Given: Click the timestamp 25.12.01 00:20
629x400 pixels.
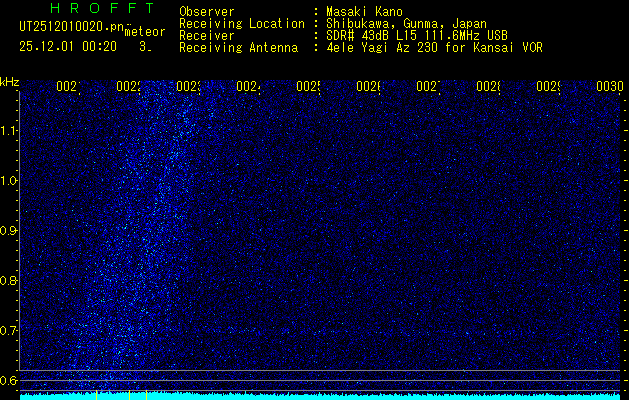Looking at the screenshot, I should click(x=68, y=47).
